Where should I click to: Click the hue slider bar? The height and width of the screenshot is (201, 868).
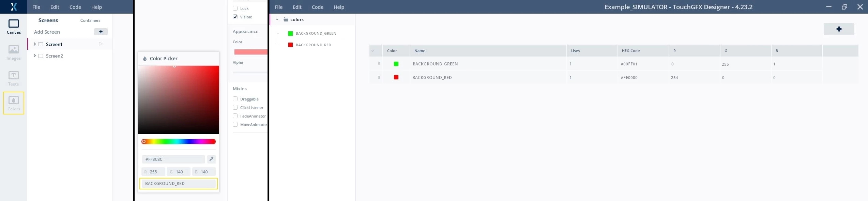[179, 141]
